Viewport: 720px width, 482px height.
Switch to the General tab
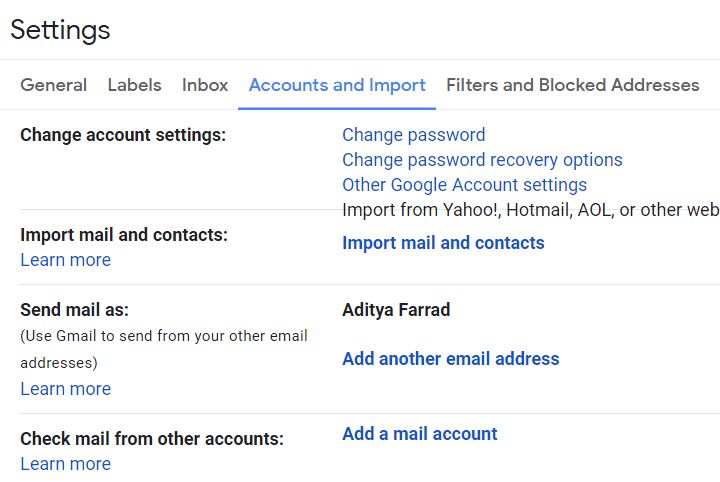(x=53, y=85)
